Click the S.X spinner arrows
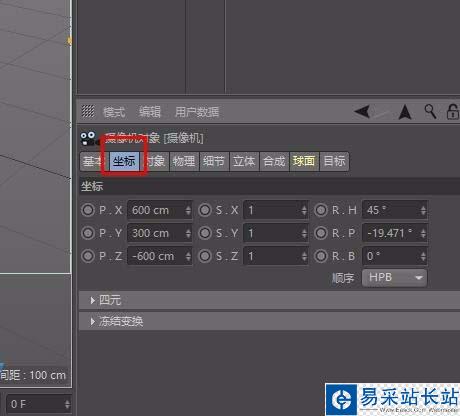Screen dimensions: 460x416 click(304, 210)
